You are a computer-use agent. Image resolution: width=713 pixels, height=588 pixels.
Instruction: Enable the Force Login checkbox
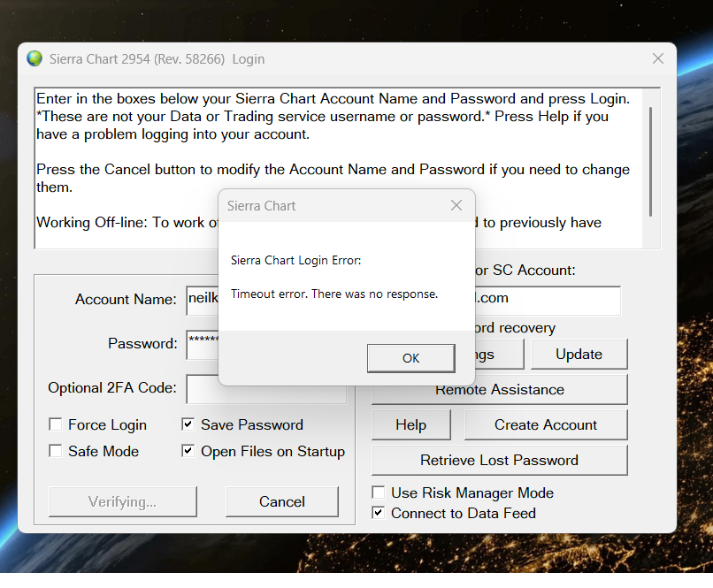pyautogui.click(x=56, y=424)
